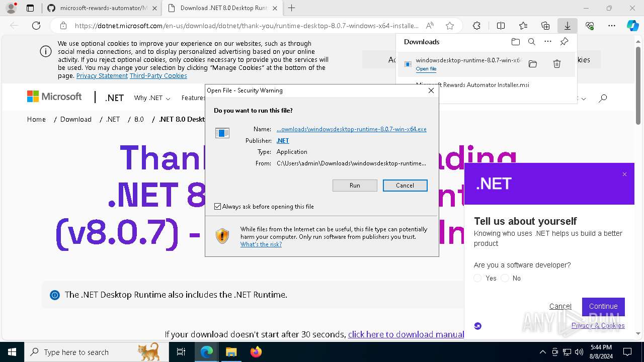The width and height of the screenshot is (644, 362).
Task: Open Edge Settings and more menu
Action: 612,26
